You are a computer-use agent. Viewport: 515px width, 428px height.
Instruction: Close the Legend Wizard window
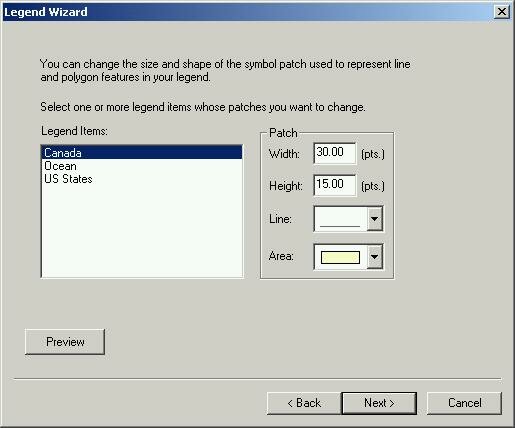(x=502, y=12)
